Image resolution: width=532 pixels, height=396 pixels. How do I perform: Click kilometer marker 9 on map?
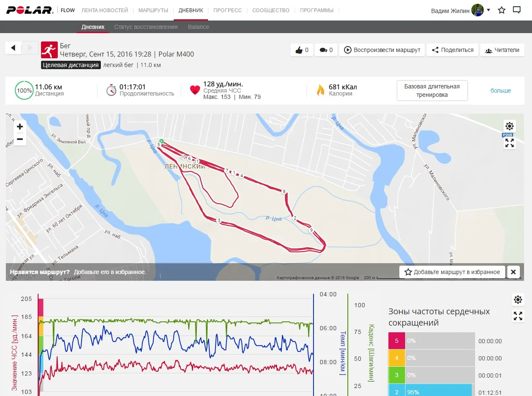pos(311,230)
